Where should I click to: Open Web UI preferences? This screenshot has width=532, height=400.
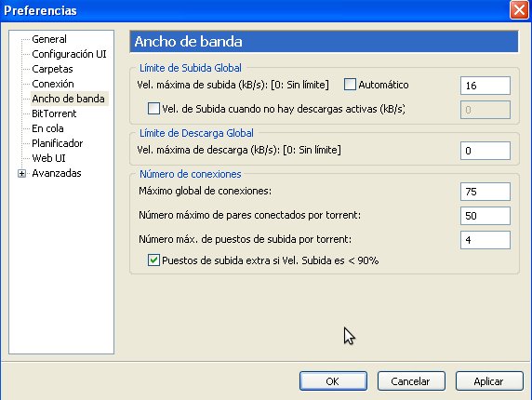pos(48,158)
